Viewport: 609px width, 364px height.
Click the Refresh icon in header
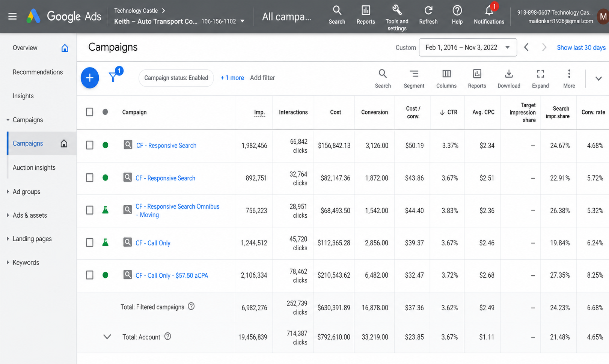[428, 10]
